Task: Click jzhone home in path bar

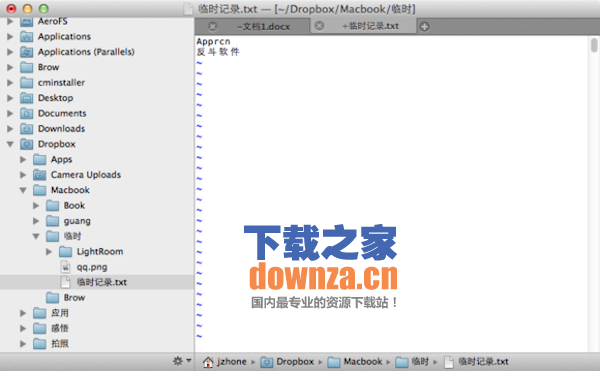Action: (x=225, y=361)
